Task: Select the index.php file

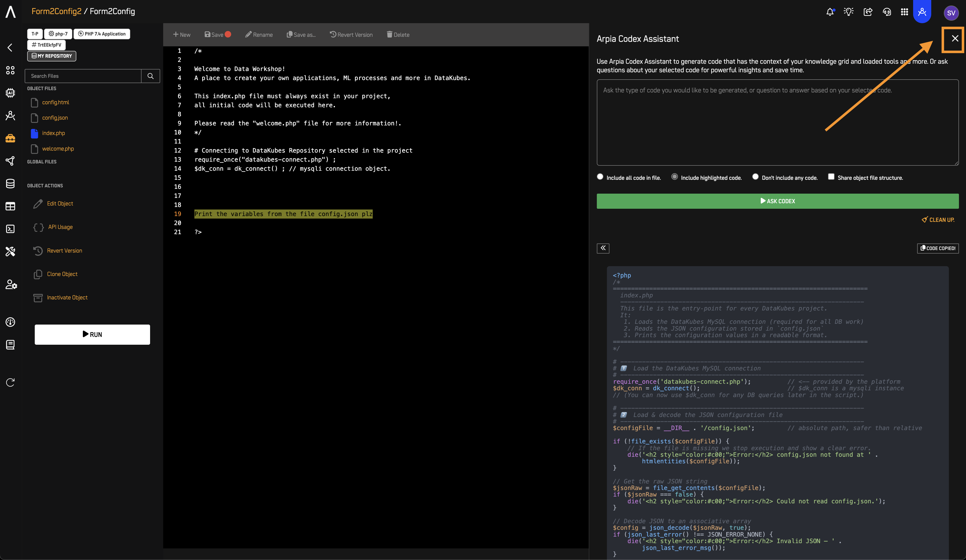Action: (53, 133)
